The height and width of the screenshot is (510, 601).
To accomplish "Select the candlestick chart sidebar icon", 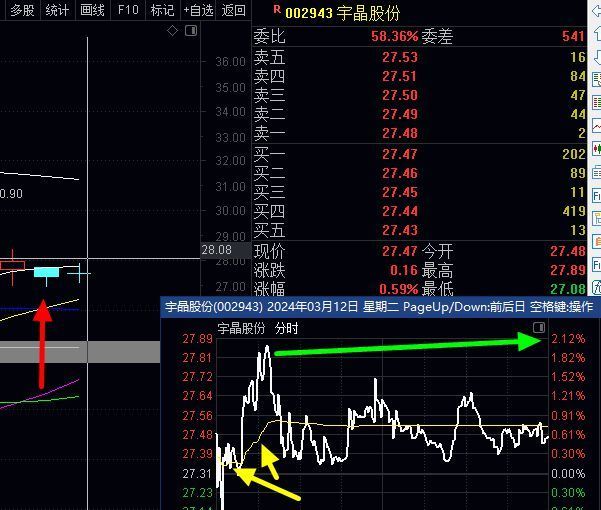I will point(596,149).
